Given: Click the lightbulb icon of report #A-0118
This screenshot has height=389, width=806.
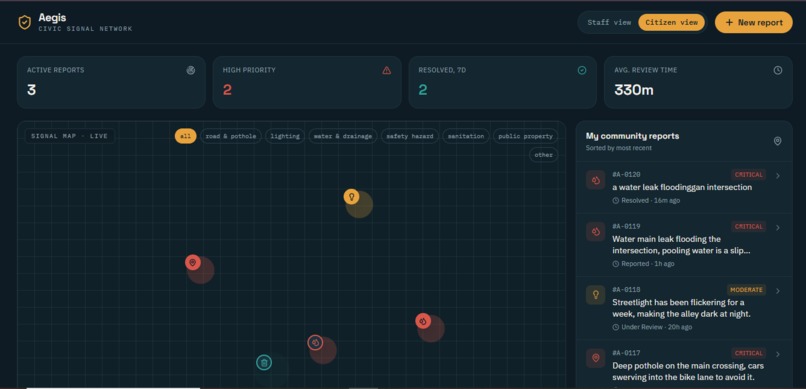Looking at the screenshot, I should click(596, 295).
